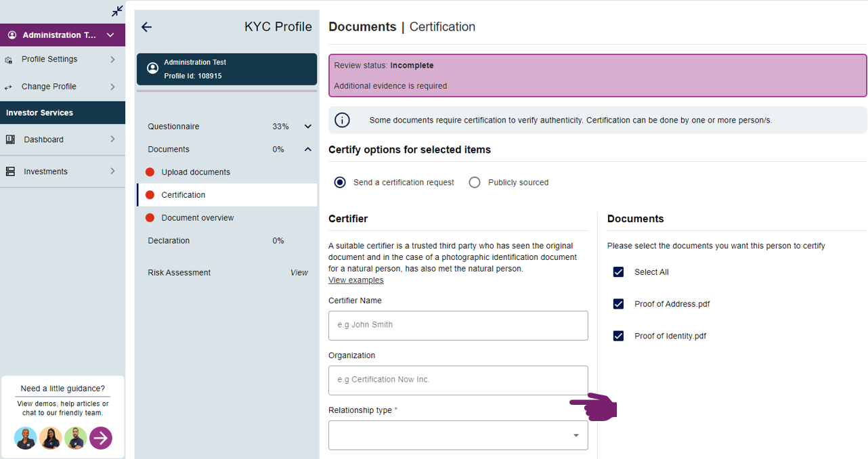Screen dimensions: 868x459
Task: Go to the Upload documents step
Action: coord(196,172)
